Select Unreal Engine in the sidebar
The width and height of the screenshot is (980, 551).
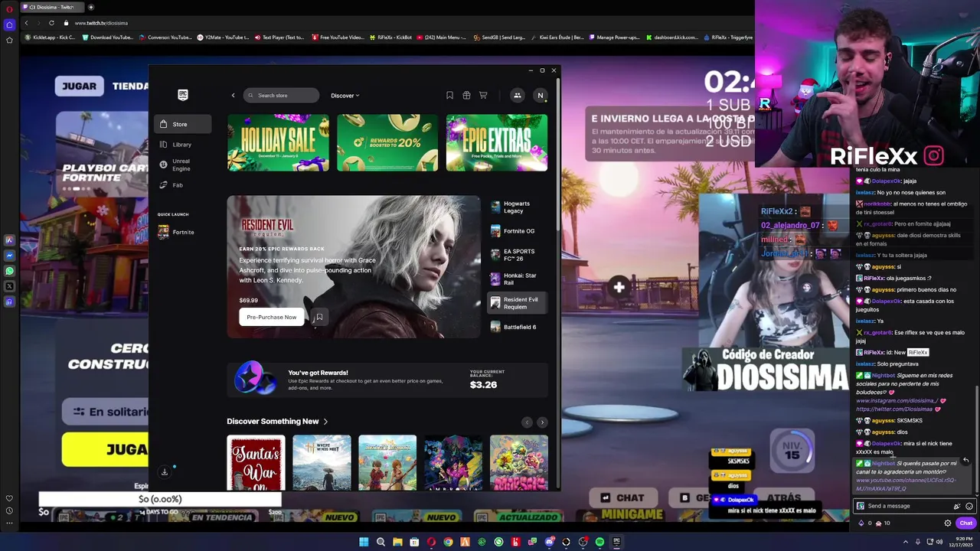182,165
